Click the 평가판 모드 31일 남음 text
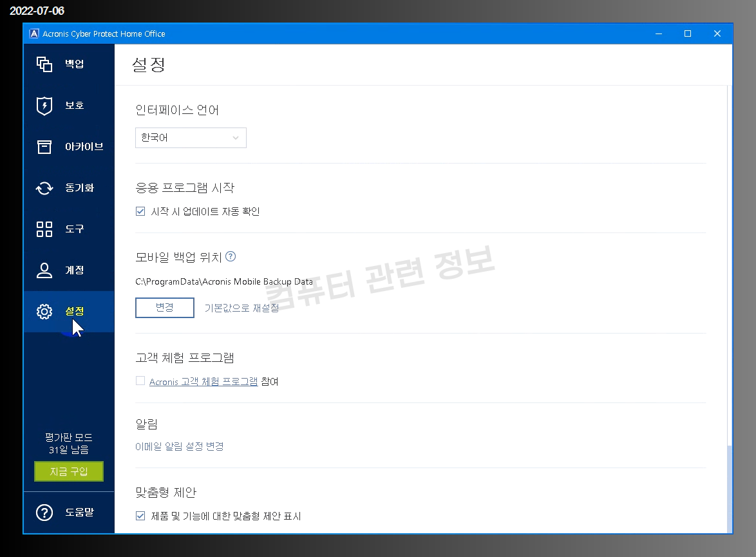756x557 pixels. (69, 444)
